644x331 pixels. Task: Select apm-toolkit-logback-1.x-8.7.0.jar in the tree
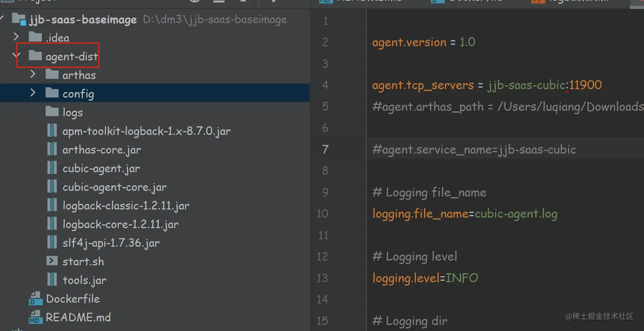pos(146,131)
